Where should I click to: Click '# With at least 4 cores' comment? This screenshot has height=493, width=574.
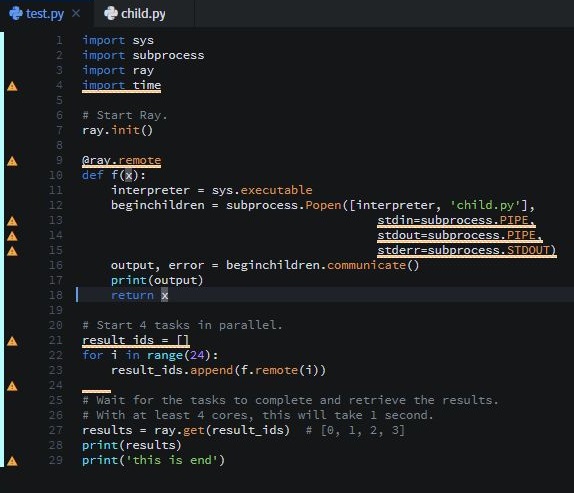tap(258, 415)
